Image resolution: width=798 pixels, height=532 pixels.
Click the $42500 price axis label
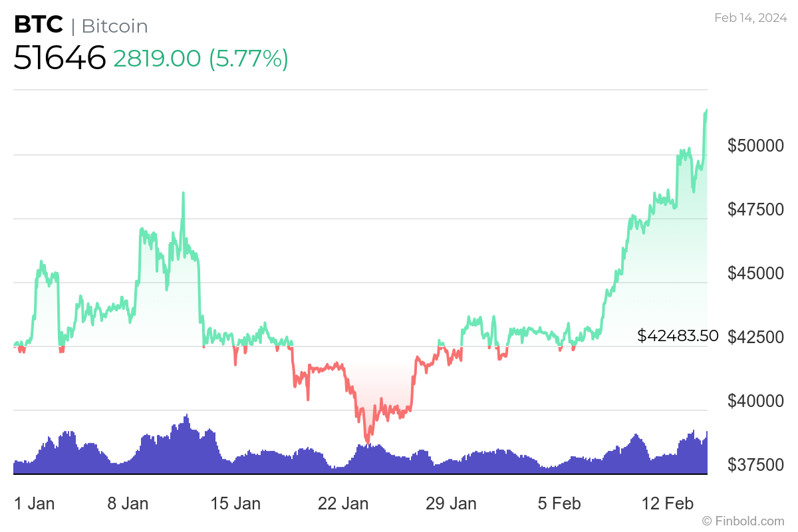point(755,336)
